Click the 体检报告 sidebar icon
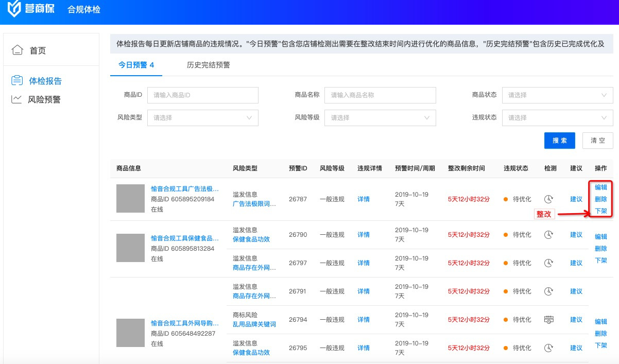 (18, 81)
